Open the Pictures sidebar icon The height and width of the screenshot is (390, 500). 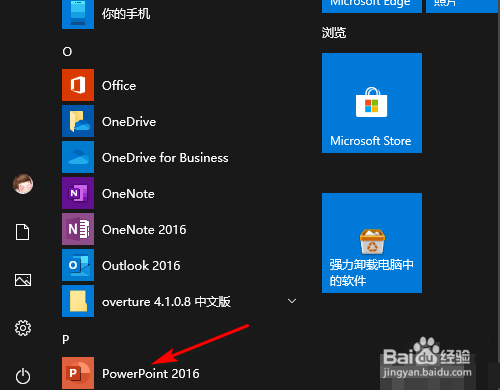(23, 280)
